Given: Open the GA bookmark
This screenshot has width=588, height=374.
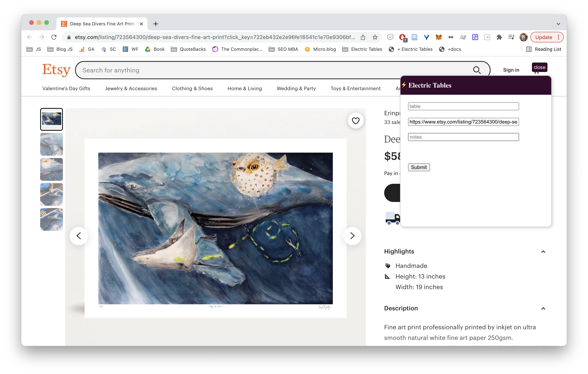Looking at the screenshot, I should pyautogui.click(x=87, y=49).
